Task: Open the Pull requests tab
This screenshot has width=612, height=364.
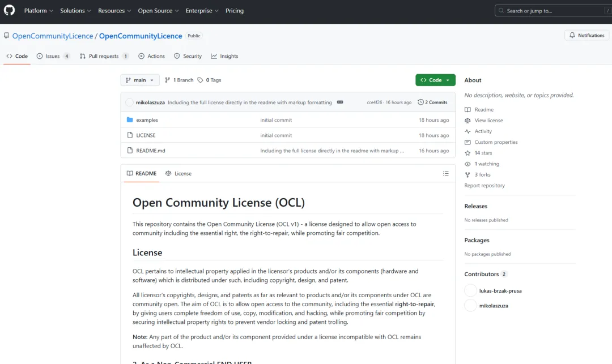Action: click(104, 56)
